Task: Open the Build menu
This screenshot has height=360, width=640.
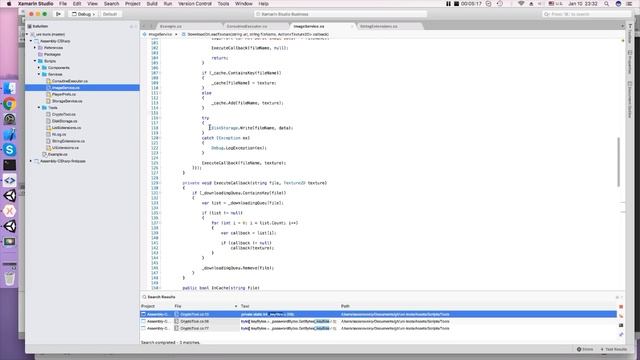Action: [x=152, y=4]
